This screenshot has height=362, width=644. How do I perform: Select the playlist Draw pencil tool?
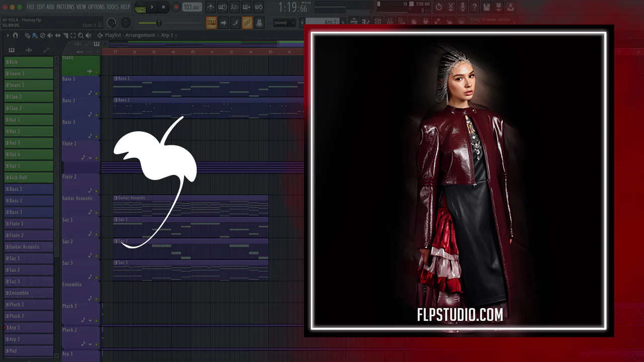pos(27,35)
